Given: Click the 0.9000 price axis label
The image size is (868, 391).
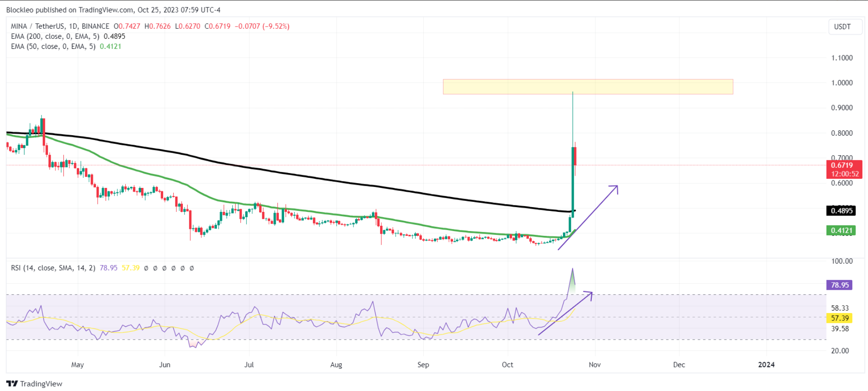Looking at the screenshot, I should point(842,108).
